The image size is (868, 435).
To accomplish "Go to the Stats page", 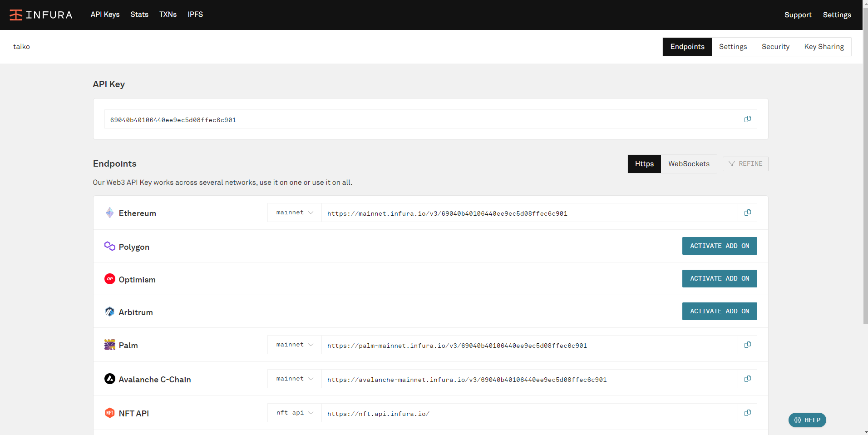I will (139, 15).
